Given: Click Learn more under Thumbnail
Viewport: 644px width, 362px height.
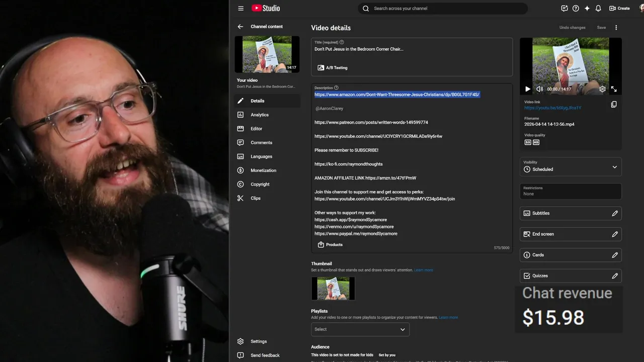Looking at the screenshot, I should tap(423, 270).
